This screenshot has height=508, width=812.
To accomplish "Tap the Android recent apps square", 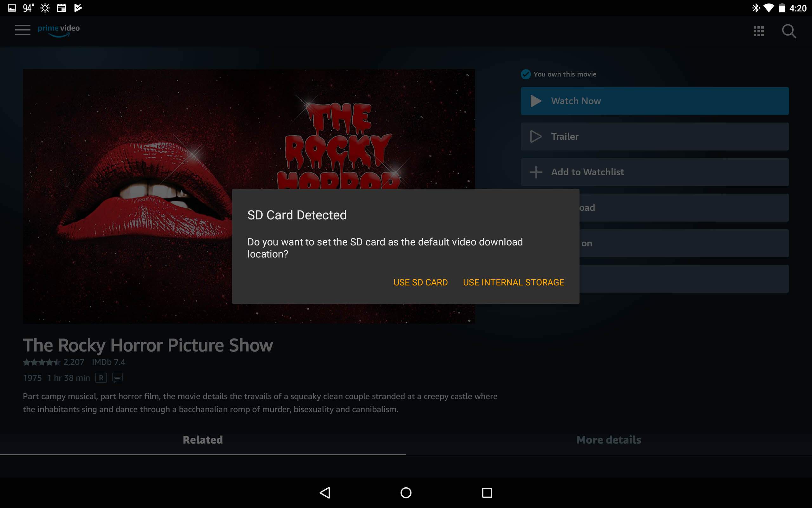I will pos(487,492).
